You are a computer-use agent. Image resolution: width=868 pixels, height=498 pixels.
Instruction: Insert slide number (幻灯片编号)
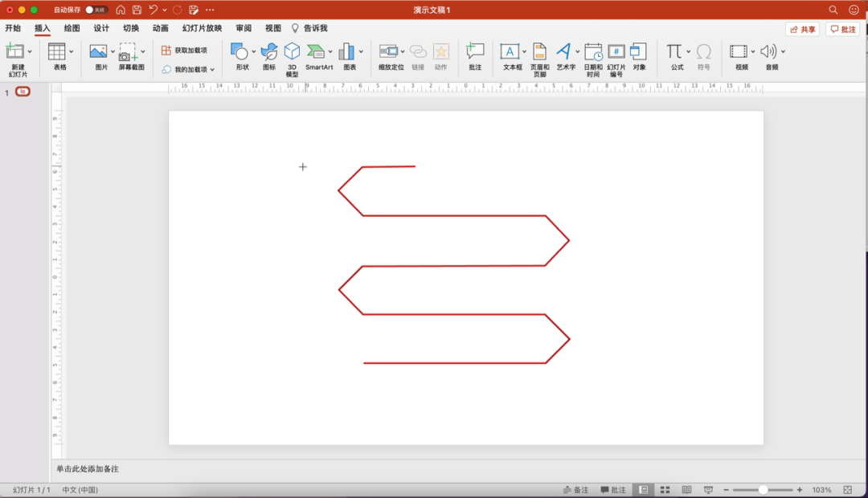616,52
